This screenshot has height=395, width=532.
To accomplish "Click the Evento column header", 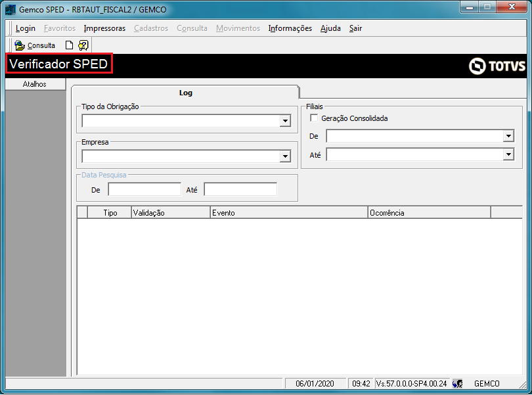I will tap(289, 212).
